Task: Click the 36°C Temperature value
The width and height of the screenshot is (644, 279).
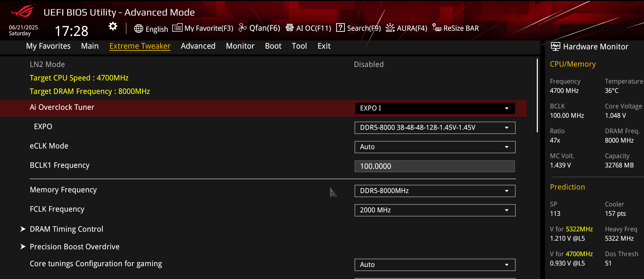Action: pos(611,90)
